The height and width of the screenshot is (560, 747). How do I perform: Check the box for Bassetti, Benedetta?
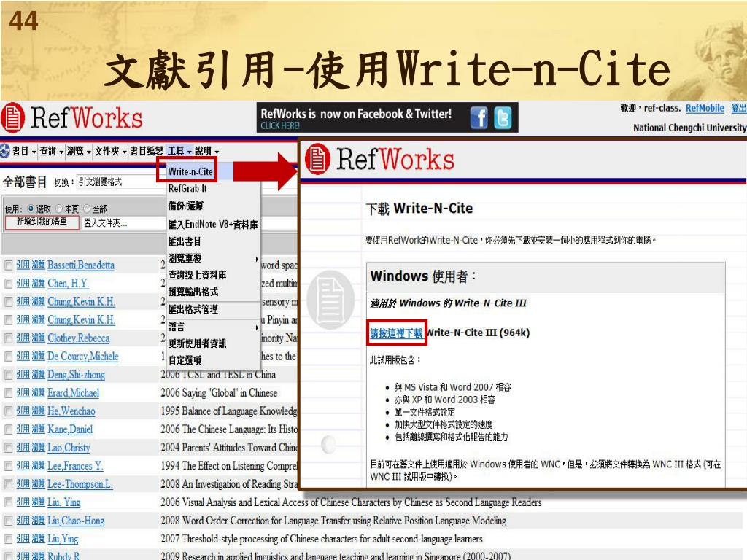click(8, 265)
